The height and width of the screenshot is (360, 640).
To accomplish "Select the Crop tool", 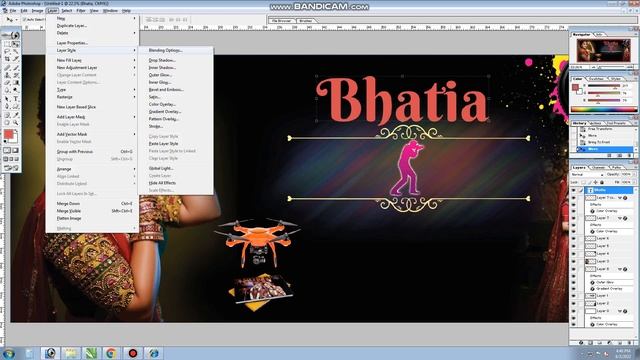I will coord(7,59).
